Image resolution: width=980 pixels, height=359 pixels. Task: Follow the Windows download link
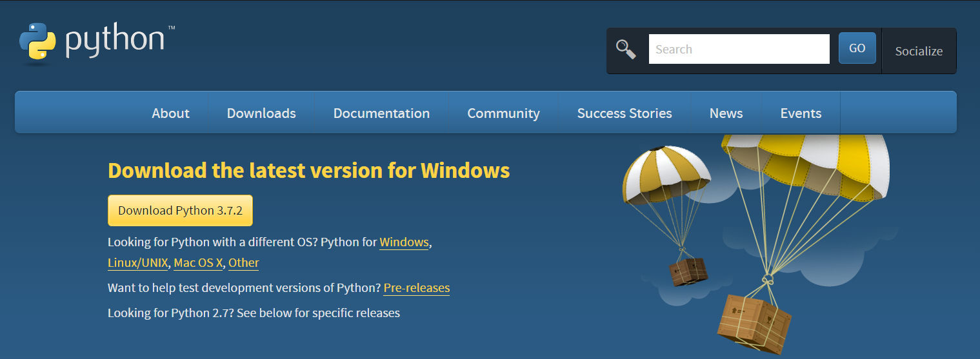(404, 242)
